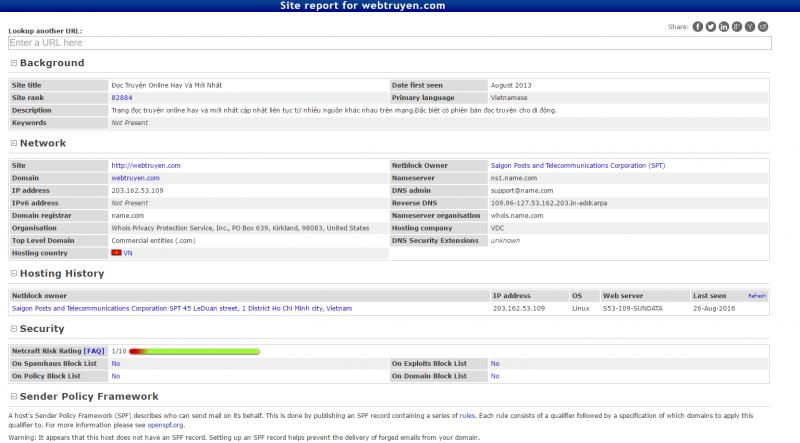800x443 pixels.
Task: Open the Netcraft Risk Rating FAQ
Action: click(x=94, y=351)
